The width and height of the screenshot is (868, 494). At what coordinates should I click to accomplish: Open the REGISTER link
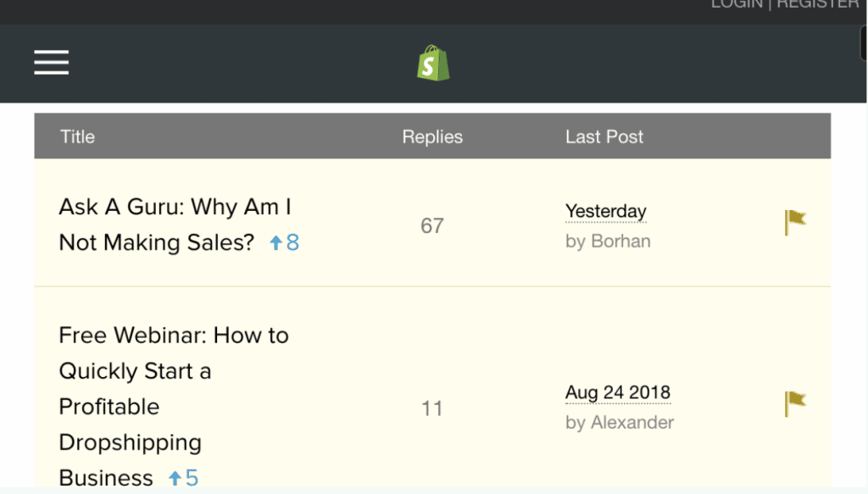818,4
